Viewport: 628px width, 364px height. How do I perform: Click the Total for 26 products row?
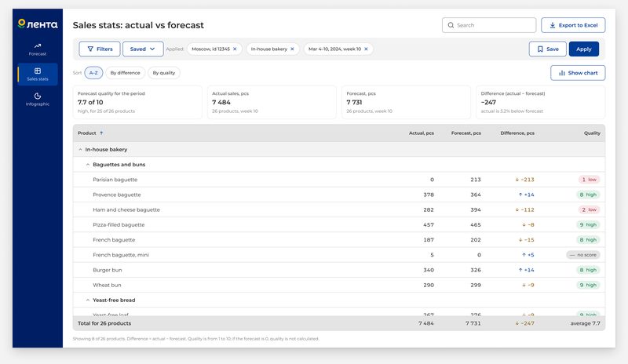[x=339, y=323]
